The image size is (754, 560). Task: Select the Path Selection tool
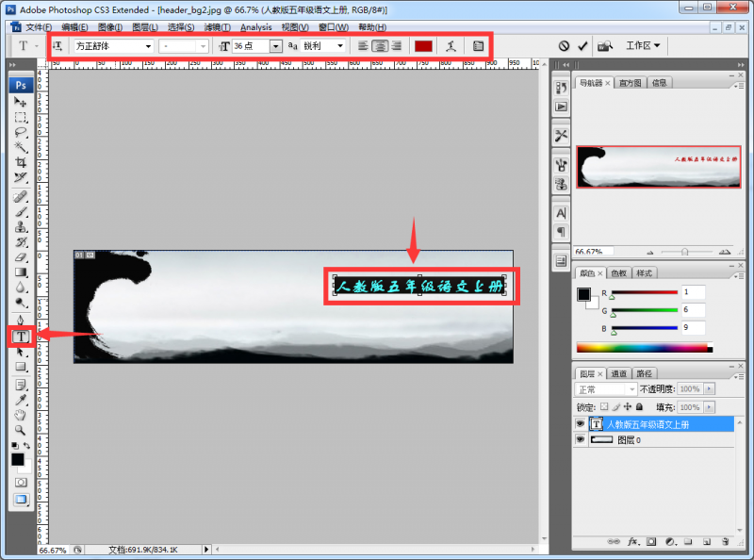20,353
